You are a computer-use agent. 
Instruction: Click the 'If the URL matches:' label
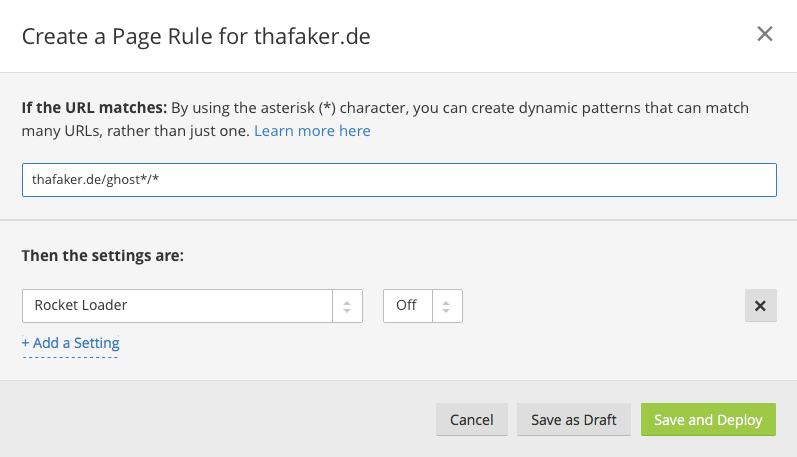coord(93,107)
